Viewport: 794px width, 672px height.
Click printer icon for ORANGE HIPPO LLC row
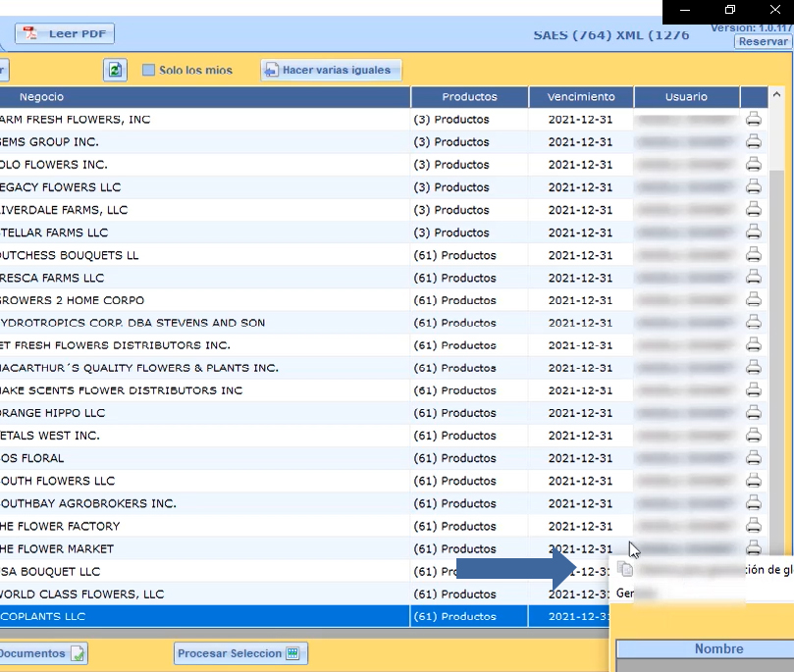tap(753, 413)
